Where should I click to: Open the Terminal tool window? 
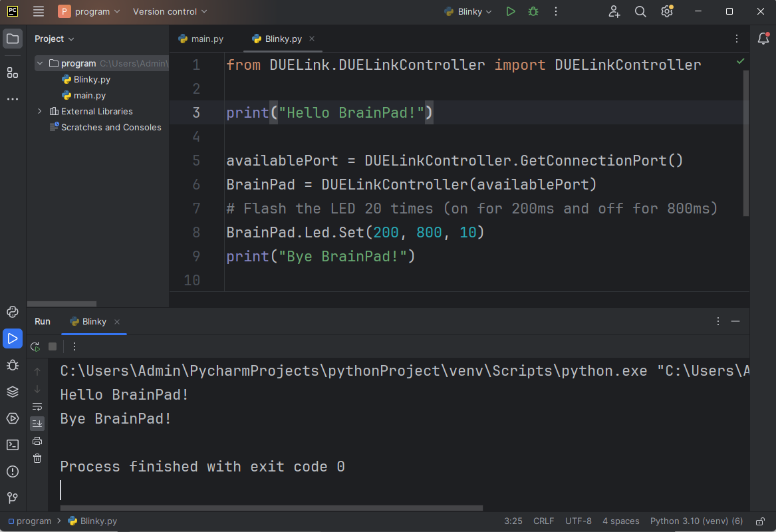tap(12, 445)
